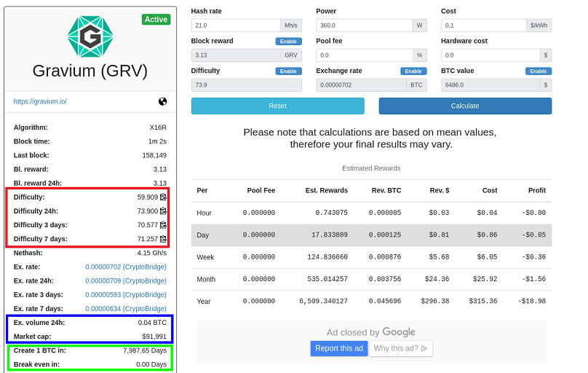Image resolution: width=588 pixels, height=373 pixels.
Task: Select the Day row in rewards table
Action: click(x=371, y=235)
